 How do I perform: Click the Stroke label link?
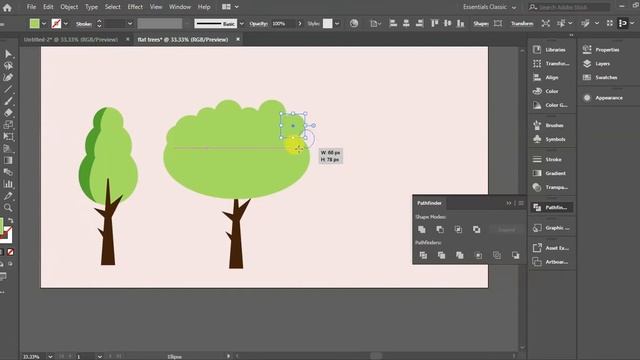(x=84, y=24)
